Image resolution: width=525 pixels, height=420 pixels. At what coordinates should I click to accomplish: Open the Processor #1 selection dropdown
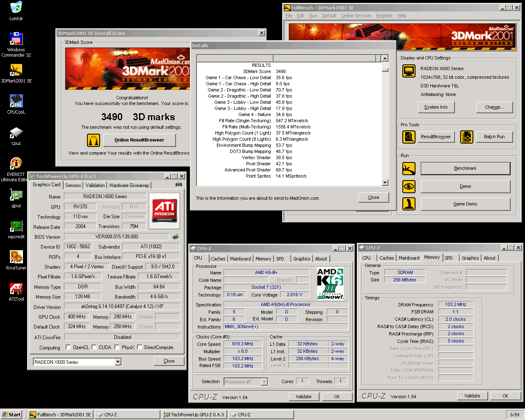(x=264, y=382)
